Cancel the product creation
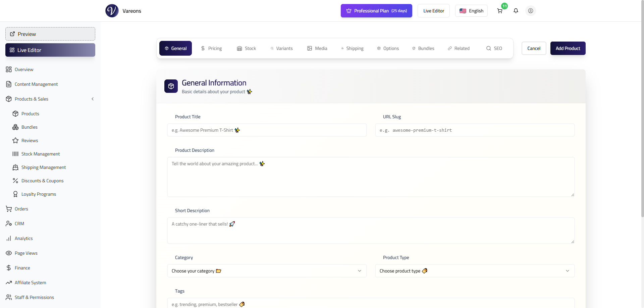The height and width of the screenshot is (308, 644). click(x=534, y=48)
